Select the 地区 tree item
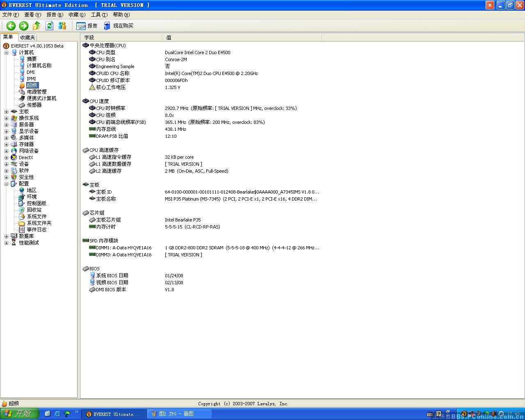Viewport: 525px width, 420px height. [32, 190]
